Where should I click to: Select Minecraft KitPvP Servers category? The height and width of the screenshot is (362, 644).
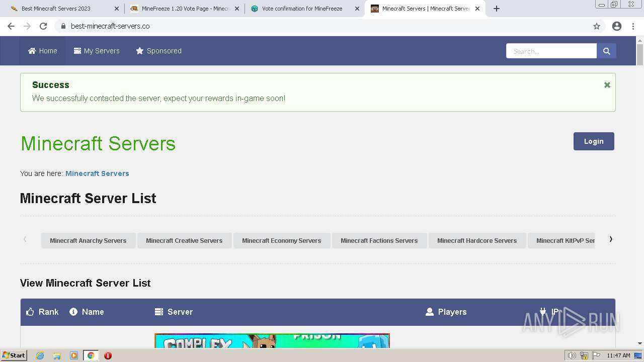[561, 240]
